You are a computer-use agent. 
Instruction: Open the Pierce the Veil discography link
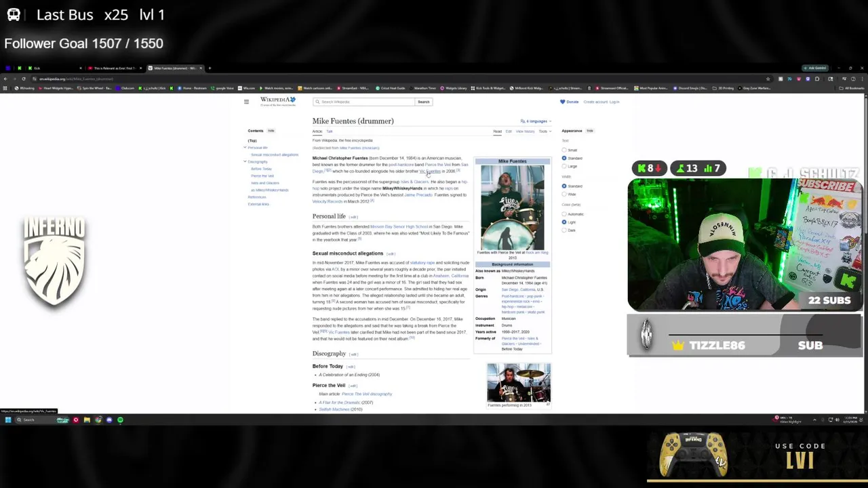(x=367, y=394)
